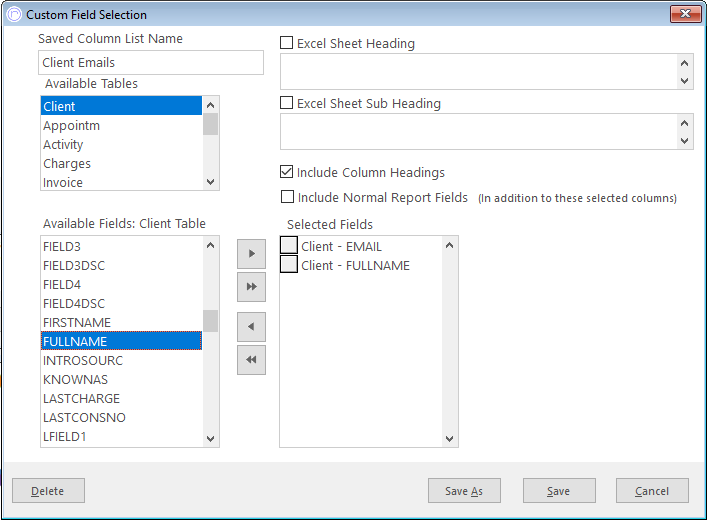This screenshot has width=707, height=520.
Task: Click Selected Fields scroll up arrow
Action: pos(449,245)
